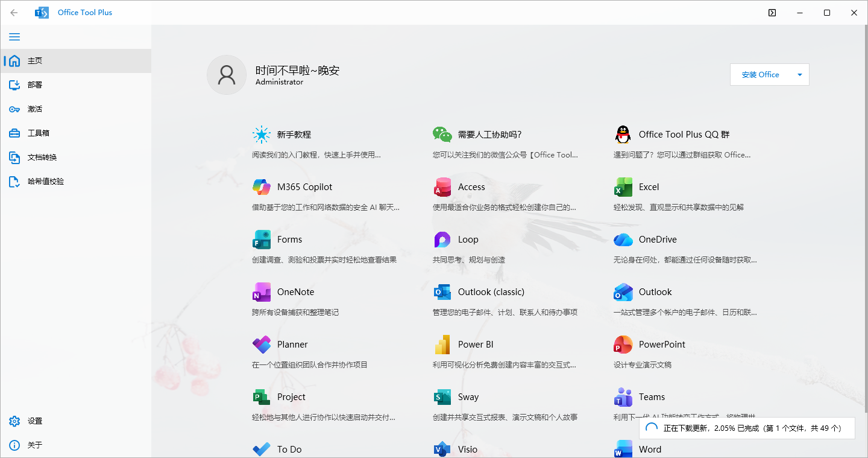Click the 安装 Office button
This screenshot has height=458, width=868.
[x=760, y=75]
